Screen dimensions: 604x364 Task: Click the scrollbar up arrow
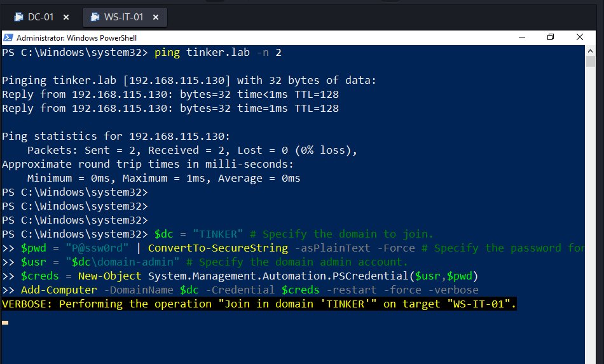(x=591, y=50)
